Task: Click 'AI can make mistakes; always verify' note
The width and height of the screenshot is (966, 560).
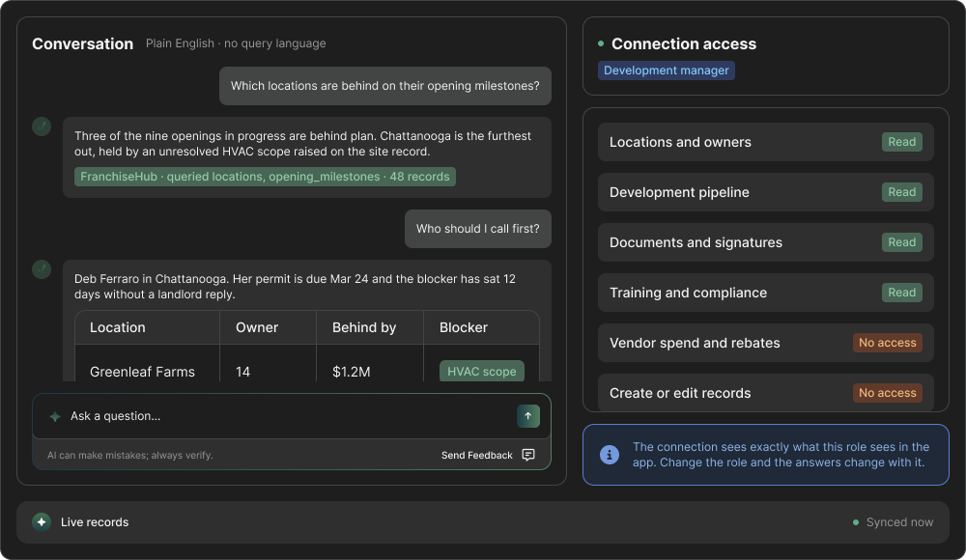Action: click(130, 456)
